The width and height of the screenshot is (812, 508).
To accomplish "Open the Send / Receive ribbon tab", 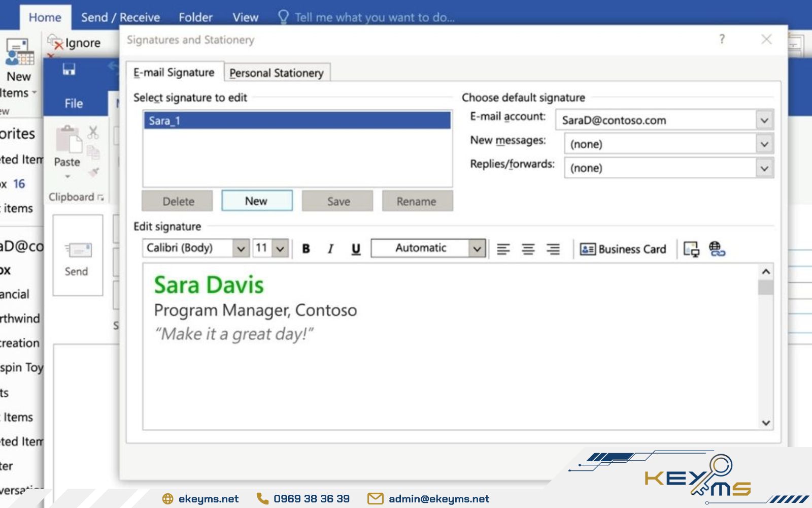I will click(x=120, y=17).
